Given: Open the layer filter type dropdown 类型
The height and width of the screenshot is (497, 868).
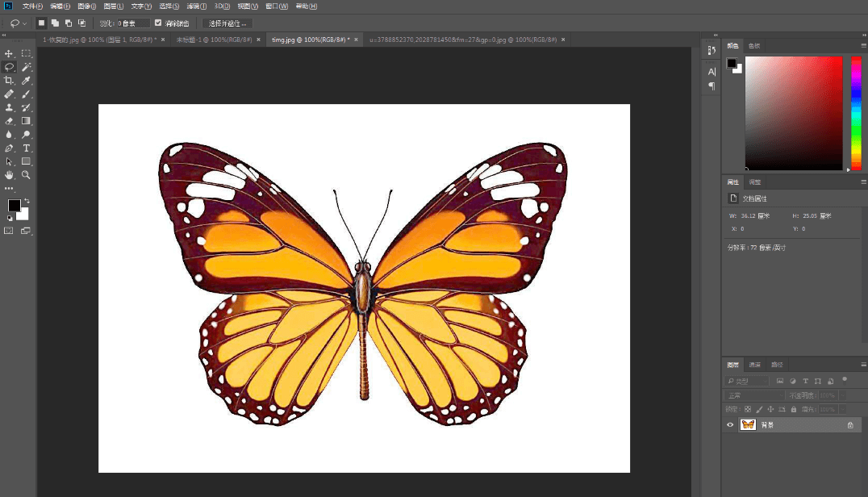Looking at the screenshot, I should pos(747,380).
